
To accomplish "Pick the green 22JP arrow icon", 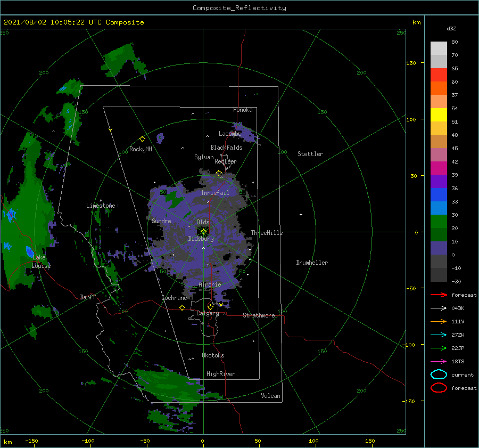I will pyautogui.click(x=439, y=348).
